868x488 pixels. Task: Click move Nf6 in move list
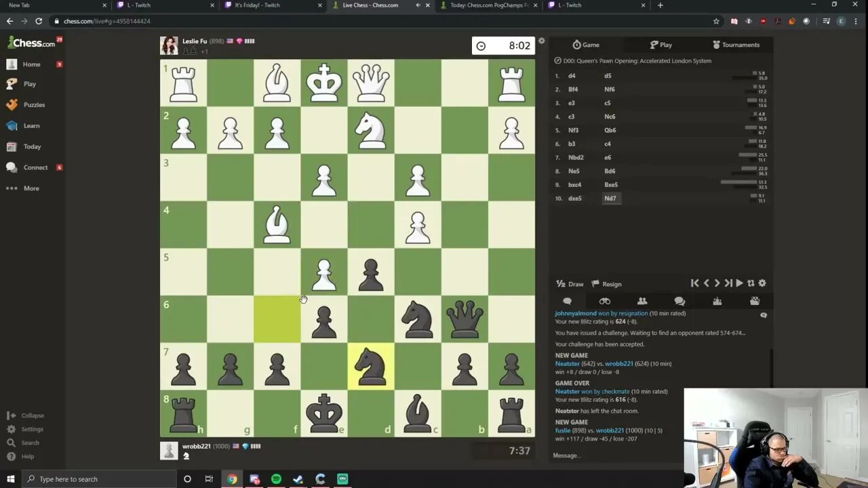[x=610, y=89]
